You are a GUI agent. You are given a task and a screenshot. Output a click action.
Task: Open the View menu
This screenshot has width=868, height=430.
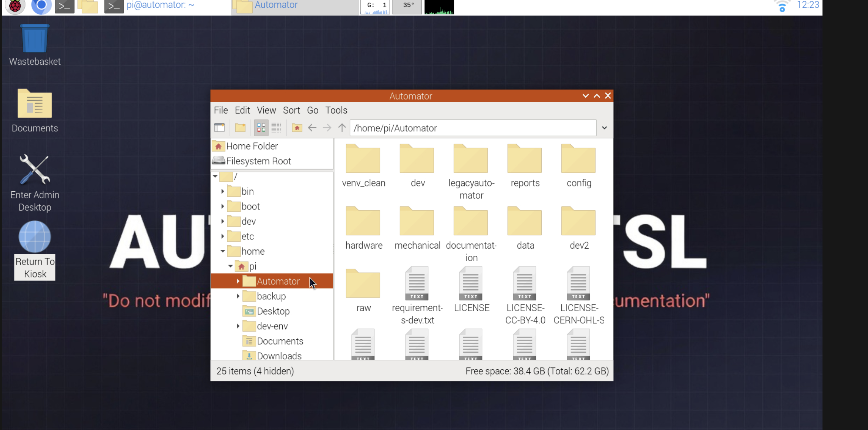[266, 110]
